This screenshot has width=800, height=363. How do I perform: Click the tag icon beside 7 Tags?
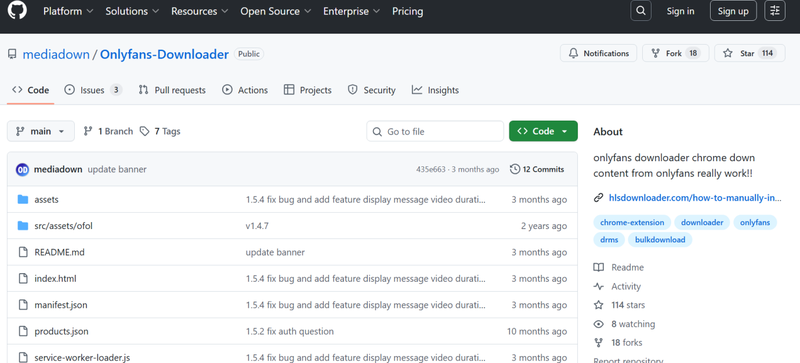(145, 131)
